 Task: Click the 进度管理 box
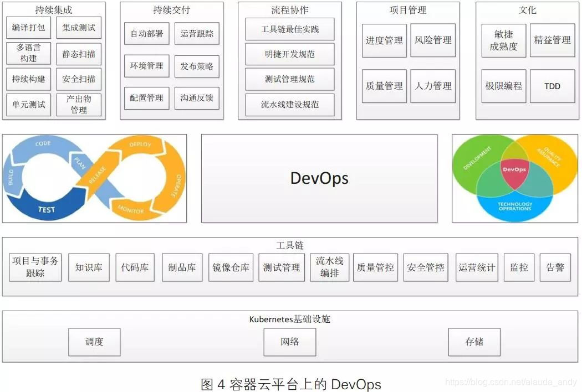pos(384,40)
